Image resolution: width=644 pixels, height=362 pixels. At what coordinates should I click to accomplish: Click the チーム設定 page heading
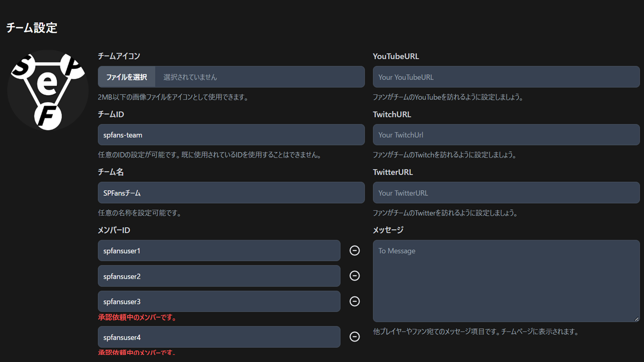tap(32, 28)
